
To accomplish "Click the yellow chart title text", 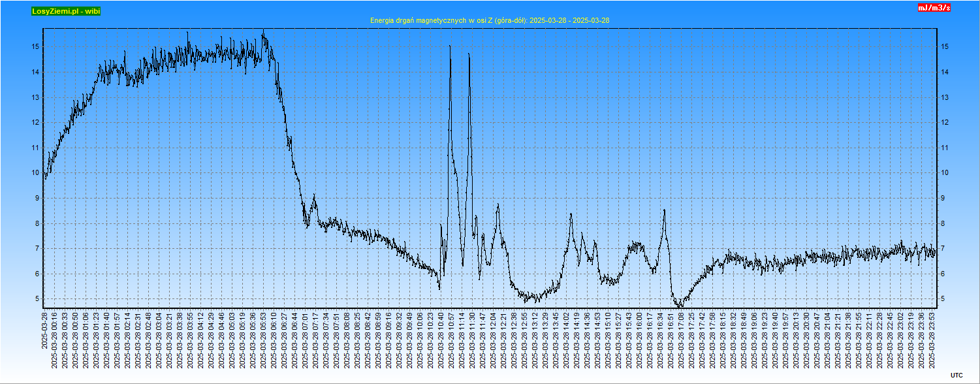I will 490,21.
